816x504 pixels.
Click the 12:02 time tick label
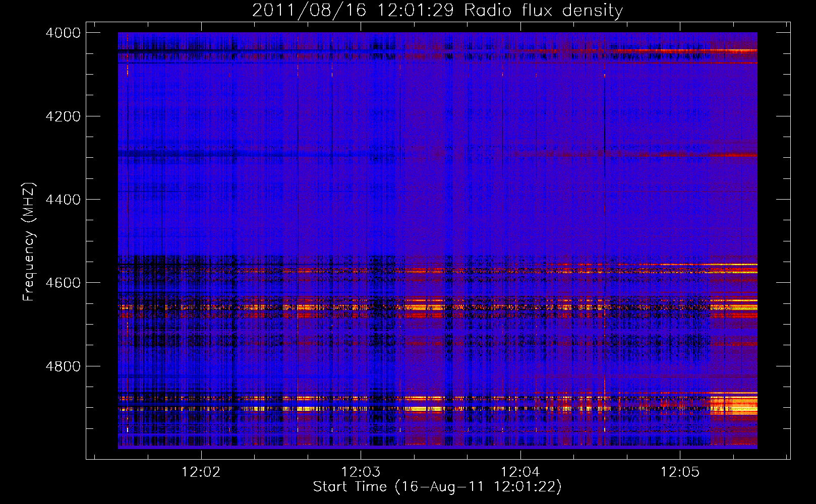click(x=201, y=472)
